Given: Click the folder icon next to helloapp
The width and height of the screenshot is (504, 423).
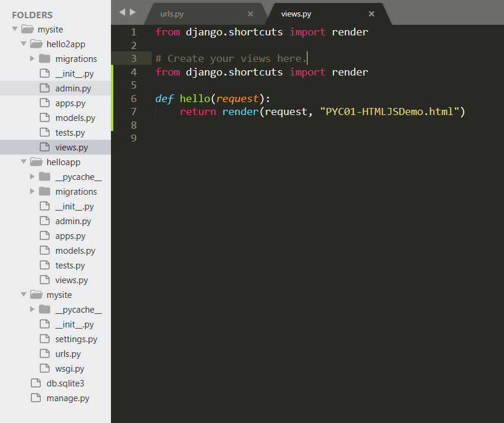Looking at the screenshot, I should click(36, 162).
